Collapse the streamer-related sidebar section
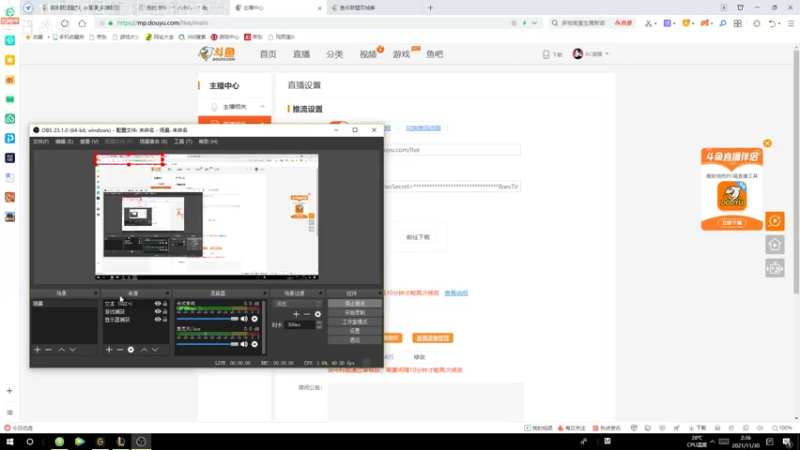The width and height of the screenshot is (800, 450). pos(262,107)
